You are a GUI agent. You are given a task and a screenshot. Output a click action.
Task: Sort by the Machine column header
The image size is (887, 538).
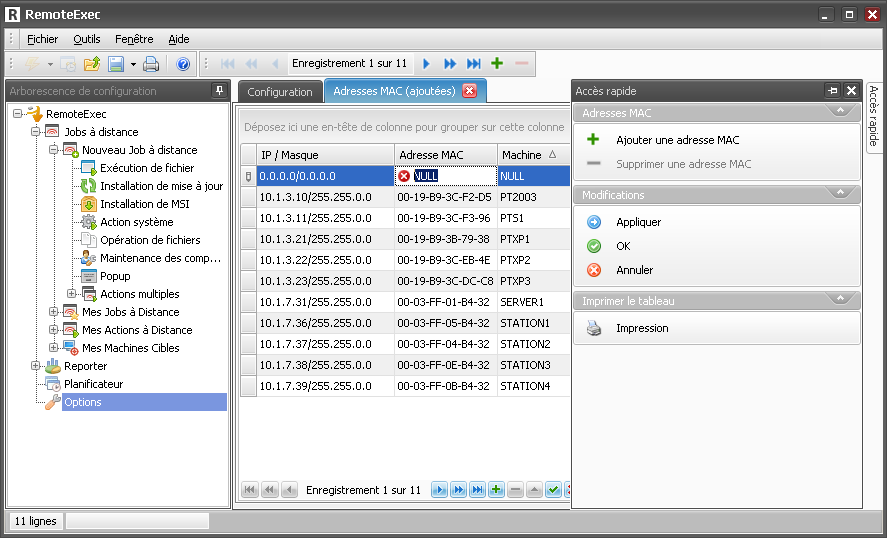533,155
